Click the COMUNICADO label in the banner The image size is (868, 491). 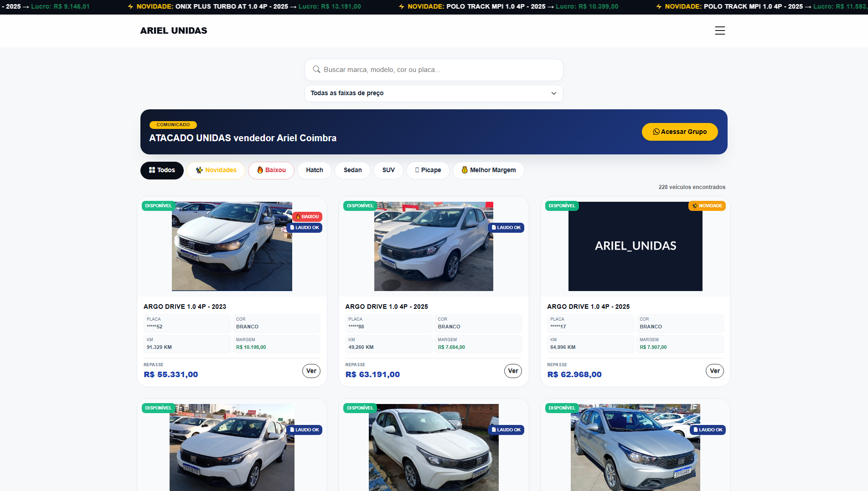pos(173,125)
